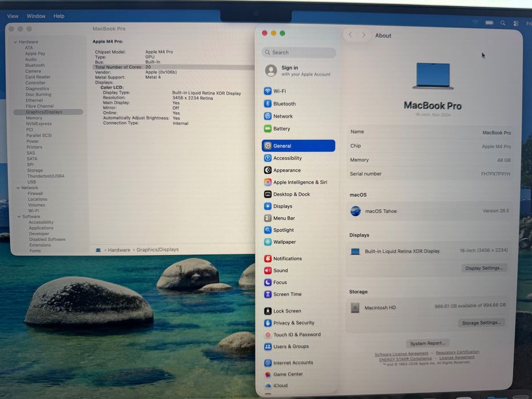Click the battery status icon in menu bar
The height and width of the screenshot is (399, 532).
coord(489,23)
